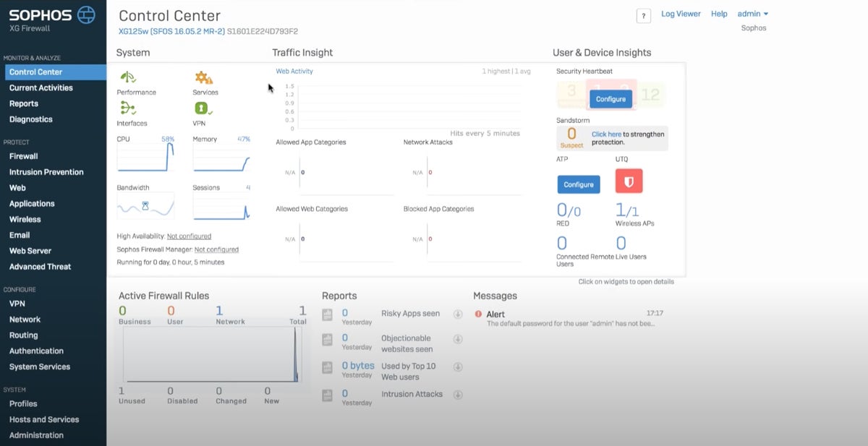Open Network configuration
Viewport: 868px width, 446px height.
coord(25,320)
